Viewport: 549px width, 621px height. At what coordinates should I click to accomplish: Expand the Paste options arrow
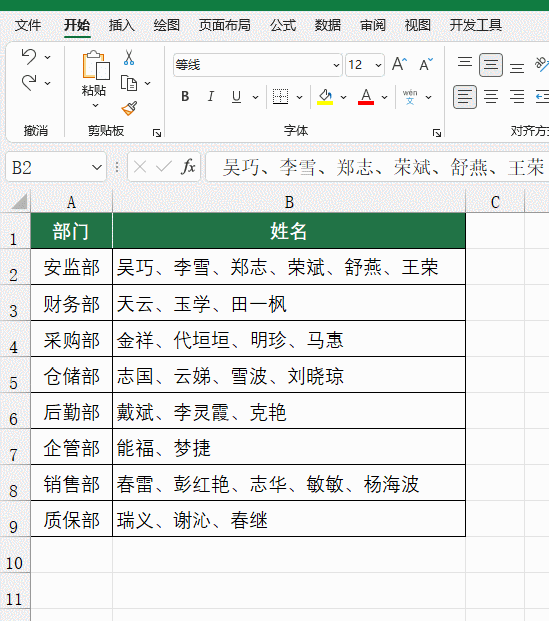(x=95, y=105)
